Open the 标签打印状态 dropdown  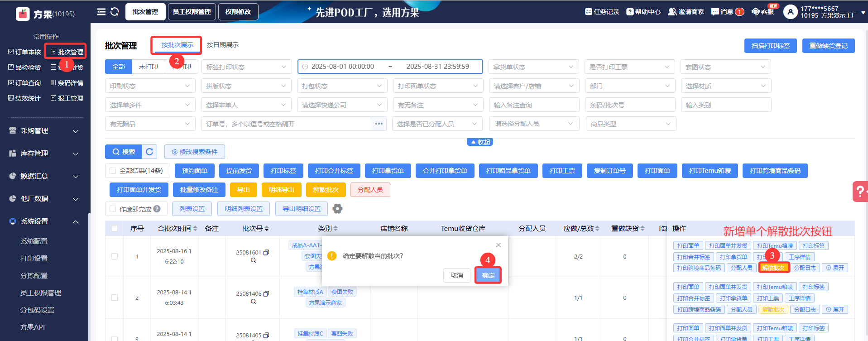coord(246,67)
